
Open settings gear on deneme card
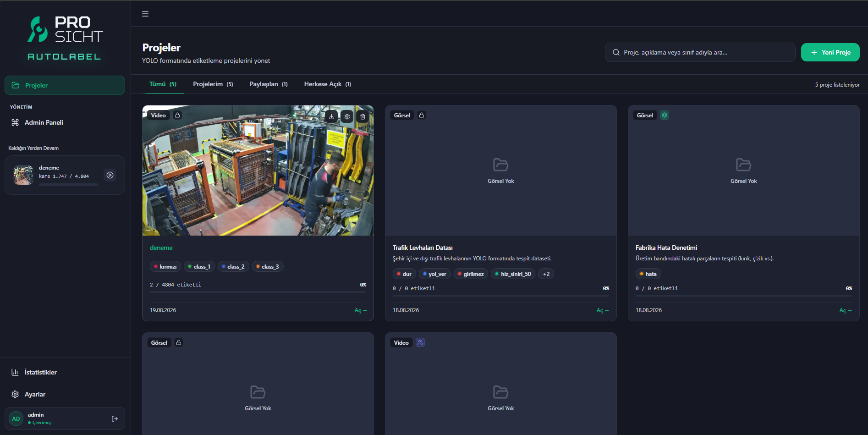pyautogui.click(x=347, y=116)
